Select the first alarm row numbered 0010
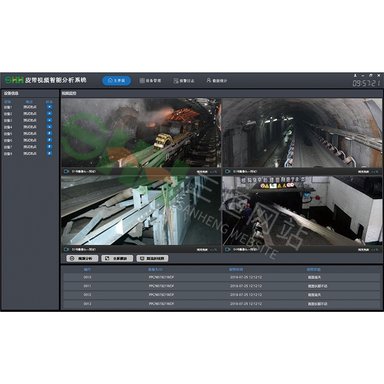Screen dimensions: 384x384 point(221,277)
